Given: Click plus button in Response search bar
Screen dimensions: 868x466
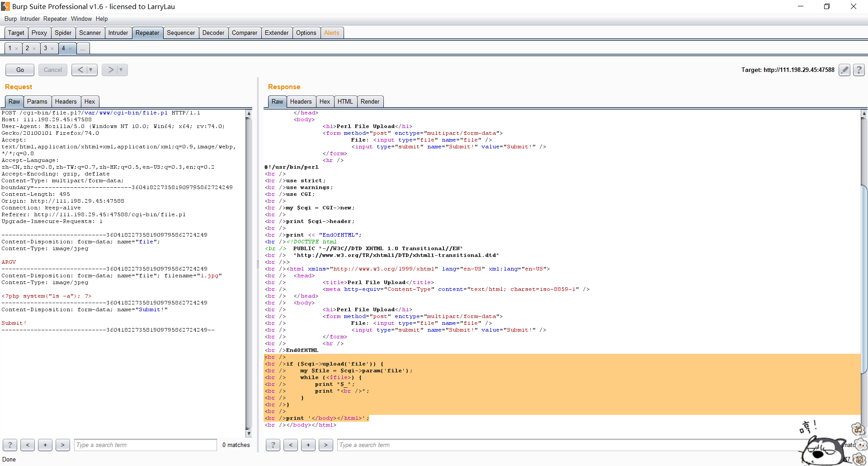Looking at the screenshot, I should coord(308,445).
